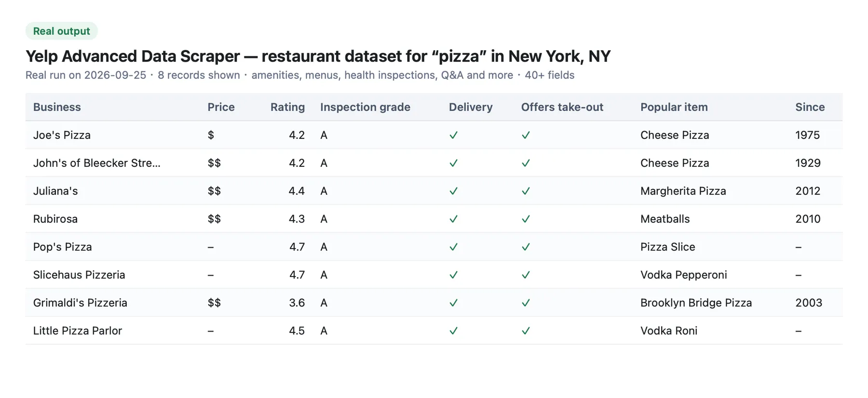Click the Delivery checkmark for Joe's Pizza
Screen dimensions: 868x398
tap(453, 135)
